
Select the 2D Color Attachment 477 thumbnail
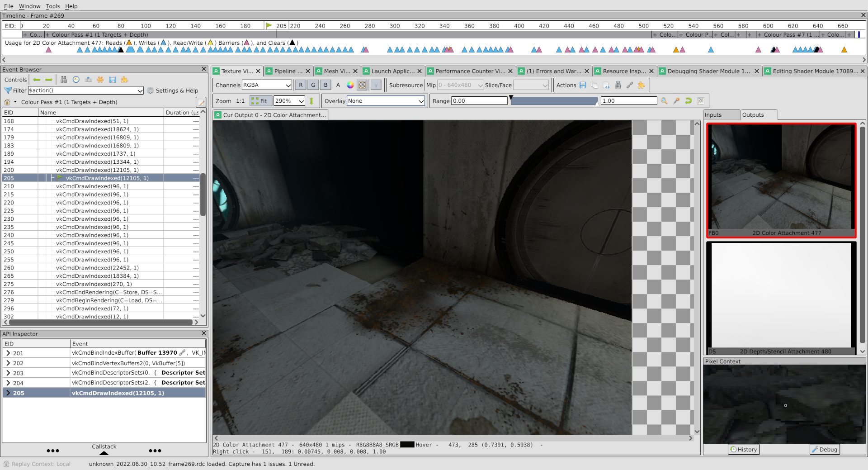(x=781, y=180)
